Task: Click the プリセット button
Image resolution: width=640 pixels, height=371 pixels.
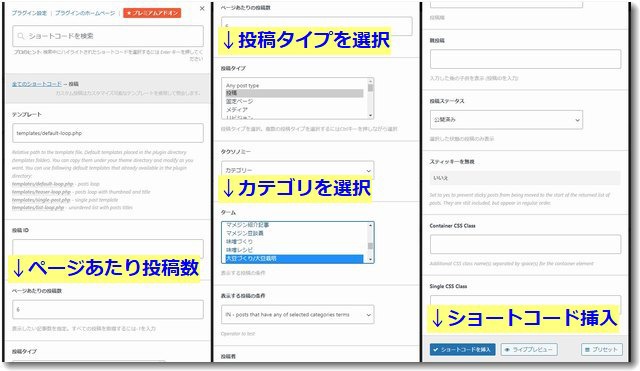Action: tap(602, 350)
